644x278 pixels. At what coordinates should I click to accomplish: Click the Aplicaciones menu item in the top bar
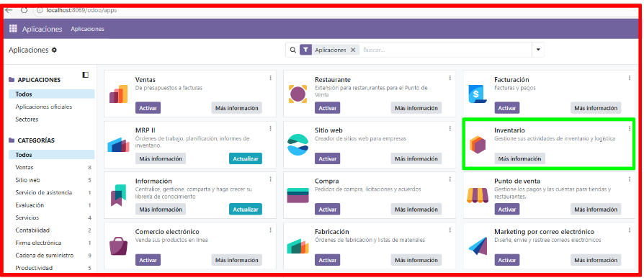87,29
